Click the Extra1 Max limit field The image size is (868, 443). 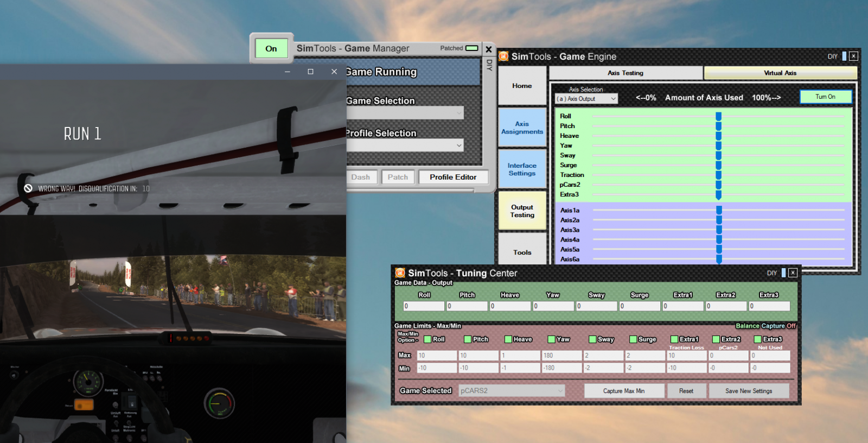click(x=687, y=356)
